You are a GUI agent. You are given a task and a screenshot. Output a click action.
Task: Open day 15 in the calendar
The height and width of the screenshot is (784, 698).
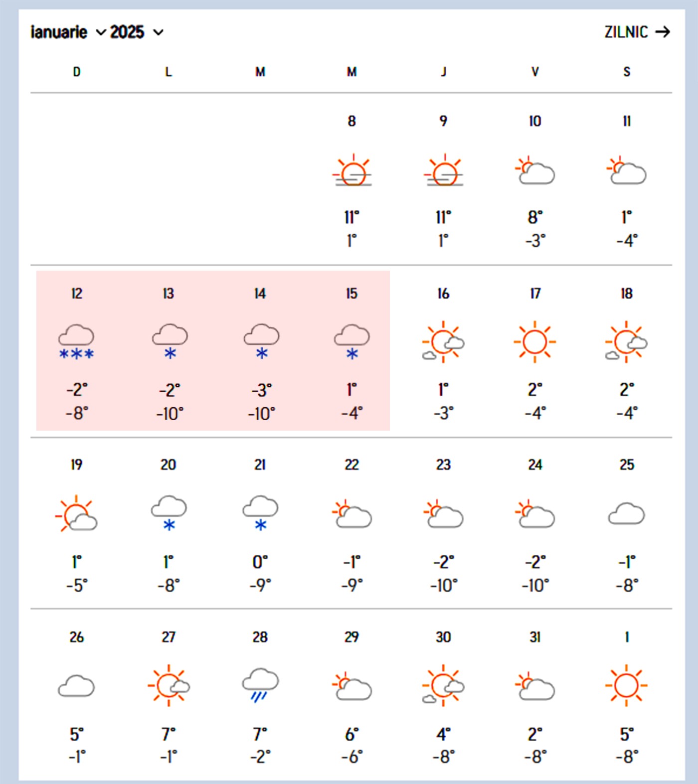click(351, 294)
